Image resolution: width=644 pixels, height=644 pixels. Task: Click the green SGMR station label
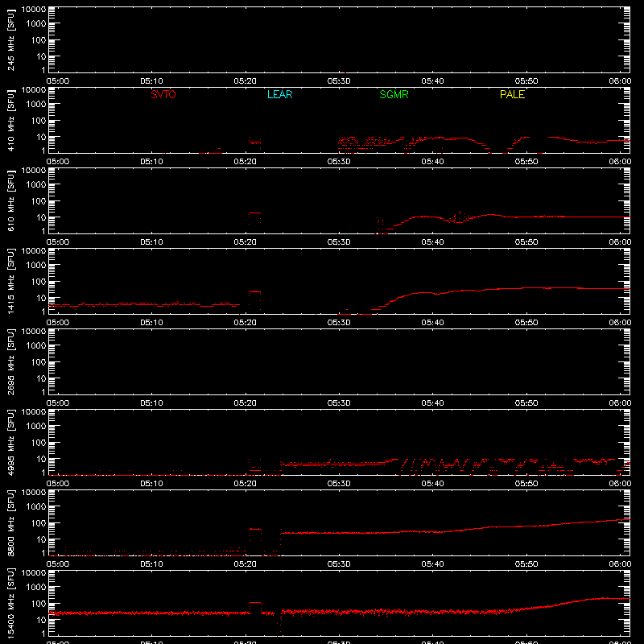[x=394, y=94]
